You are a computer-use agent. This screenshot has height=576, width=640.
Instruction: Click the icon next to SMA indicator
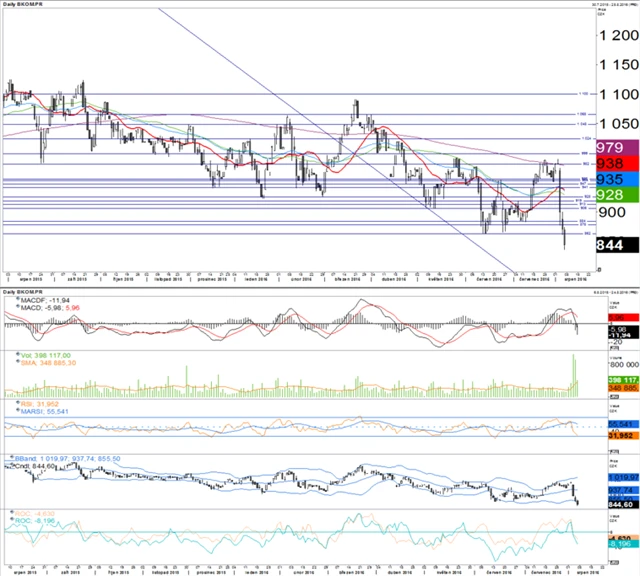tap(15, 362)
